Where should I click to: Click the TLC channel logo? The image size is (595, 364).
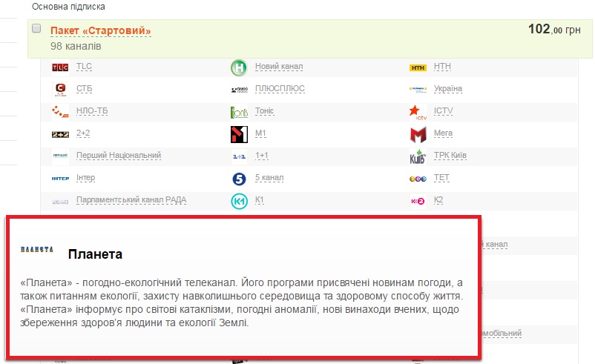(x=60, y=67)
